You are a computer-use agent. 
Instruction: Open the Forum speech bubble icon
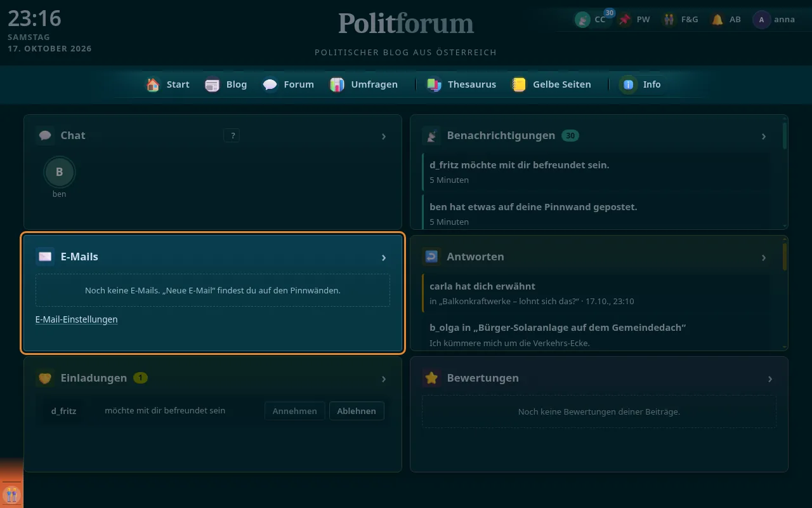[x=270, y=84]
